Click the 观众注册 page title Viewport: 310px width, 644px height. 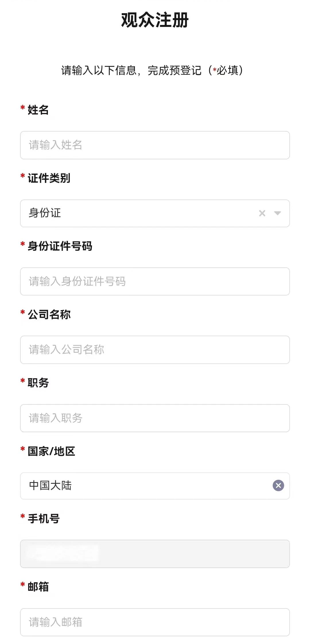(x=155, y=20)
